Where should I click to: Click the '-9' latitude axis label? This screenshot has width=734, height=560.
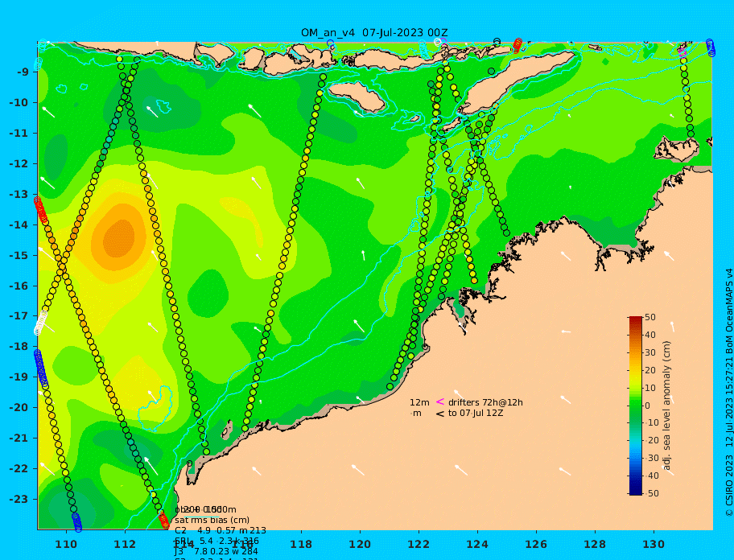(x=23, y=72)
